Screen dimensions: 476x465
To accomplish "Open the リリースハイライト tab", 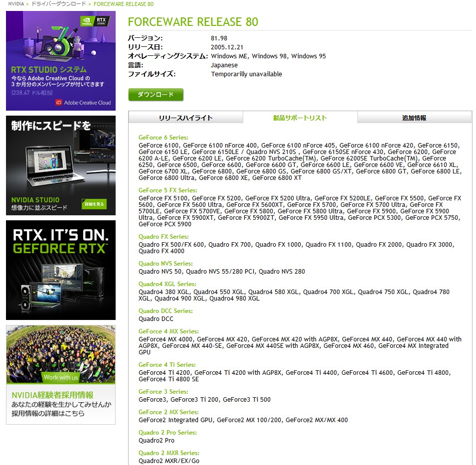I will click(x=185, y=118).
